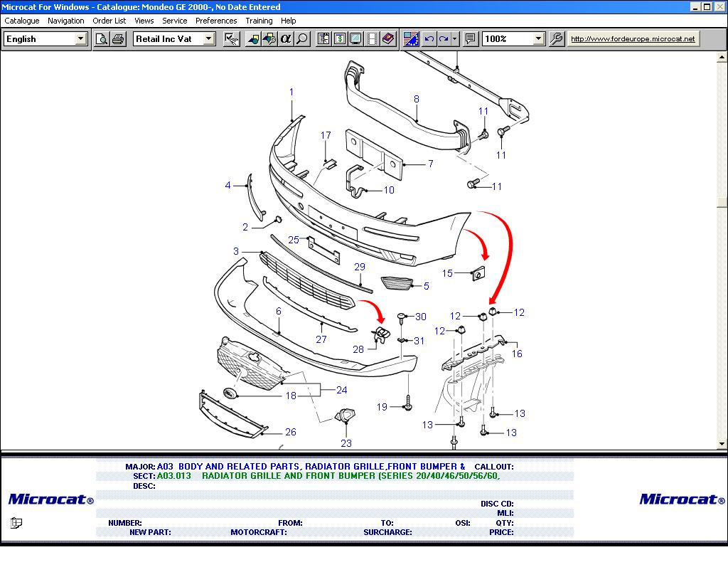Click the redo arrow icon
The width and height of the screenshot is (728, 572).
444,39
